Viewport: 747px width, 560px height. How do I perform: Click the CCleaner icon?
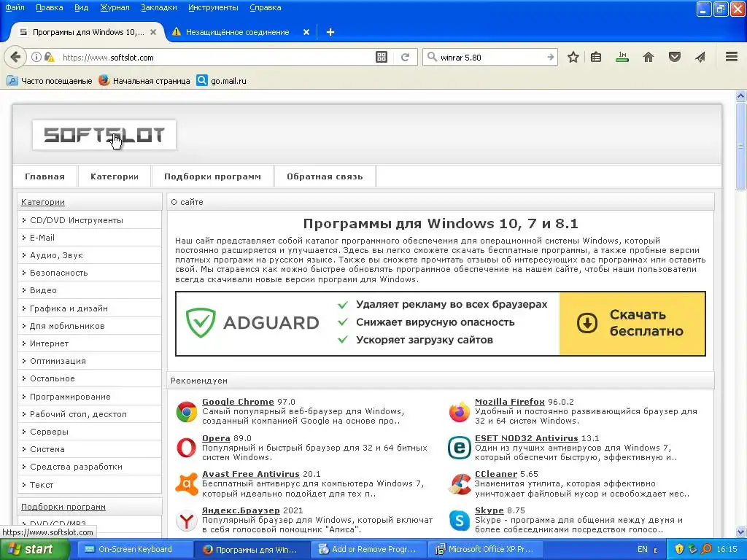coord(460,484)
